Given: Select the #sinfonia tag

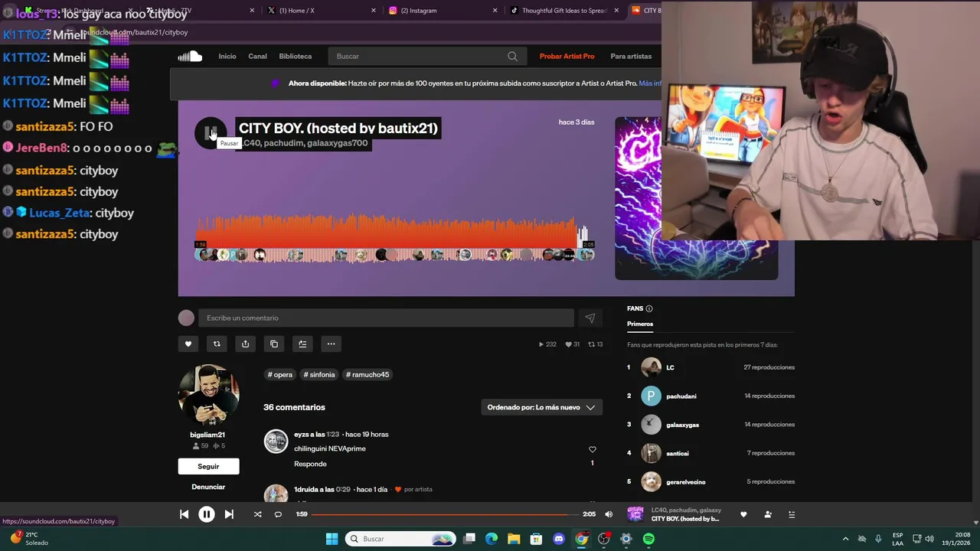Looking at the screenshot, I should tap(319, 374).
